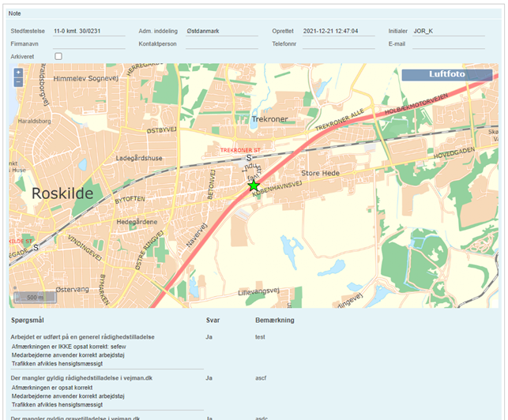Zoom in on the map
Image resolution: width=508 pixels, height=420 pixels.
click(x=18, y=73)
